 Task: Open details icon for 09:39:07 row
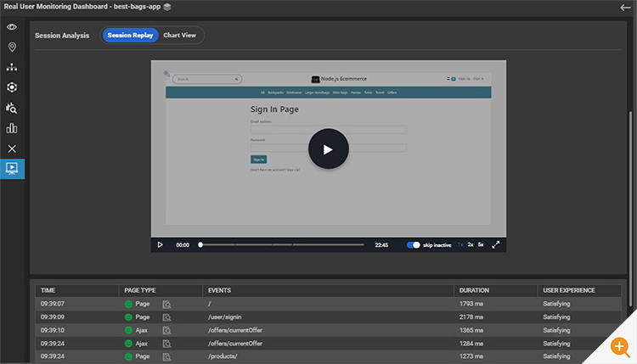click(x=166, y=304)
